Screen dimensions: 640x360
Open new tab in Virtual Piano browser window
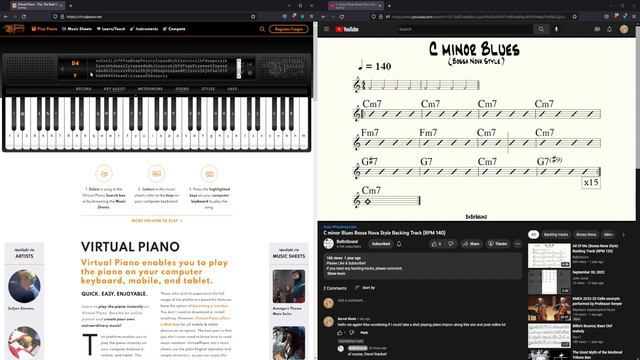coord(70,6)
